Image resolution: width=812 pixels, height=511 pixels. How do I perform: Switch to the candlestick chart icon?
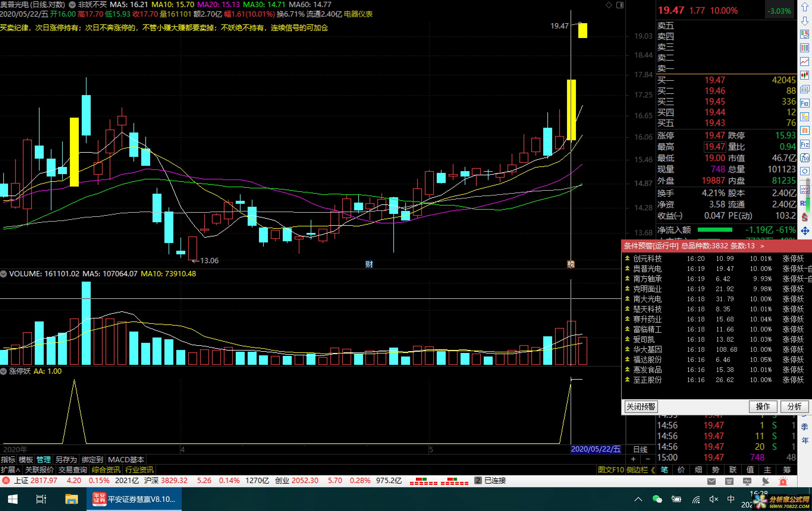pyautogui.click(x=805, y=75)
